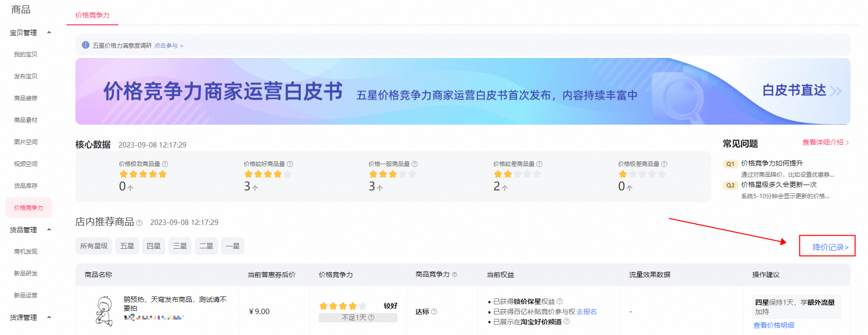Click the 当前普惠券后价 column header
The image size is (868, 335).
(271, 275)
